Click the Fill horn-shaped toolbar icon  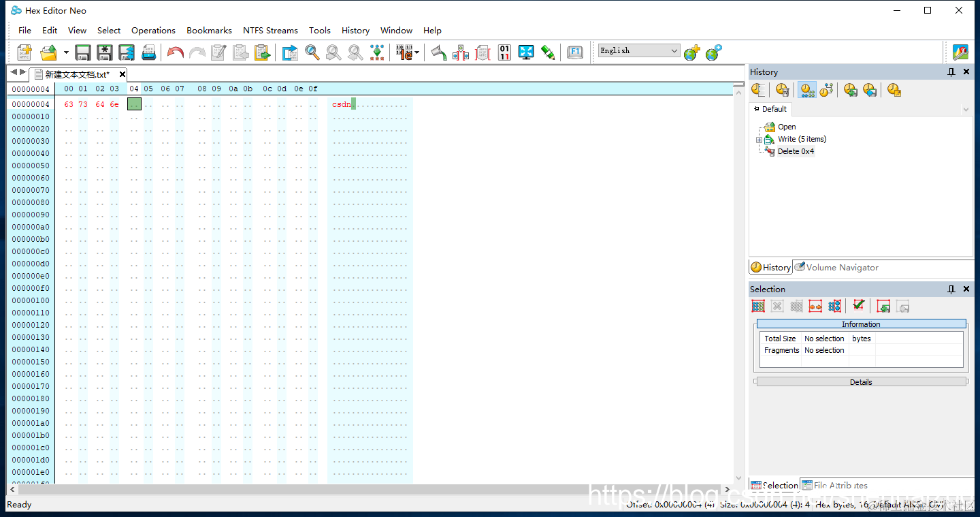coord(439,52)
